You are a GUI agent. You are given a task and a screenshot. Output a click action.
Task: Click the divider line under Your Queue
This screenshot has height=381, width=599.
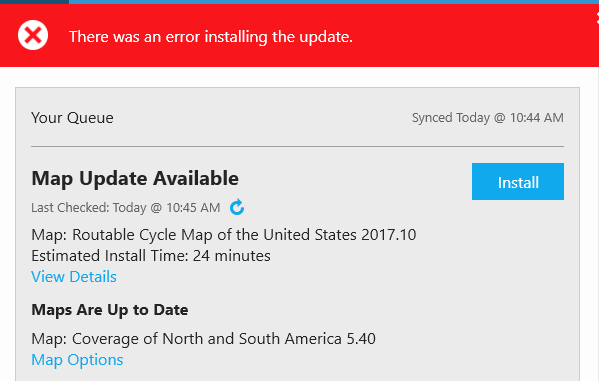297,146
